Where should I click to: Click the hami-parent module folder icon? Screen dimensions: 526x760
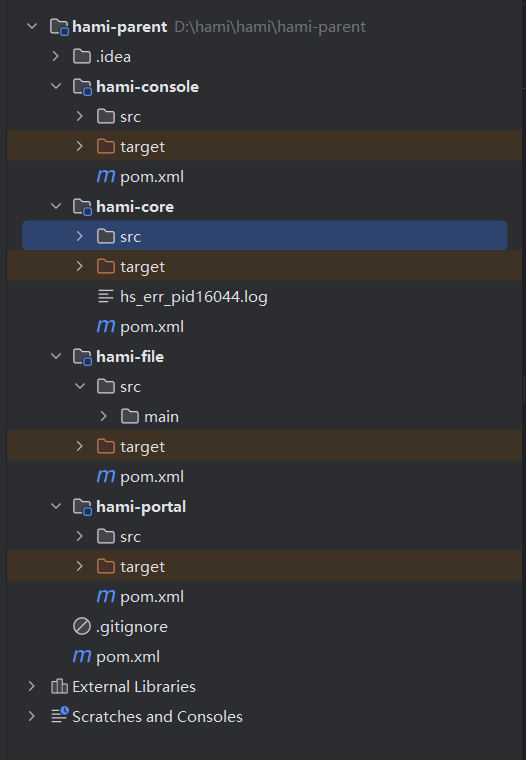60,27
